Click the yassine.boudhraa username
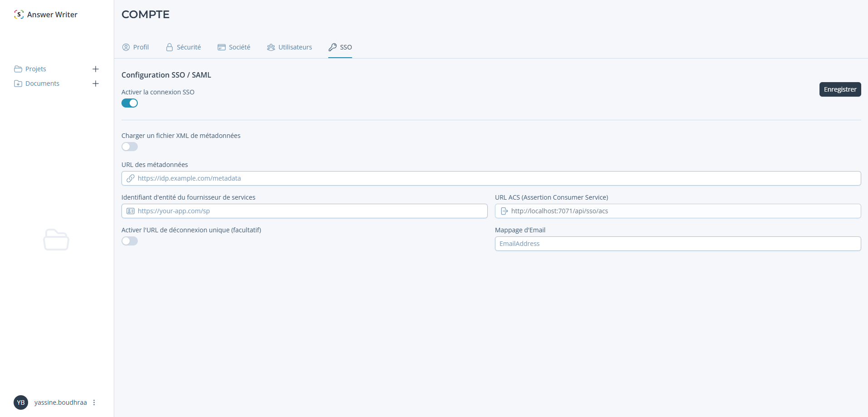Image resolution: width=868 pixels, height=417 pixels. tap(61, 402)
